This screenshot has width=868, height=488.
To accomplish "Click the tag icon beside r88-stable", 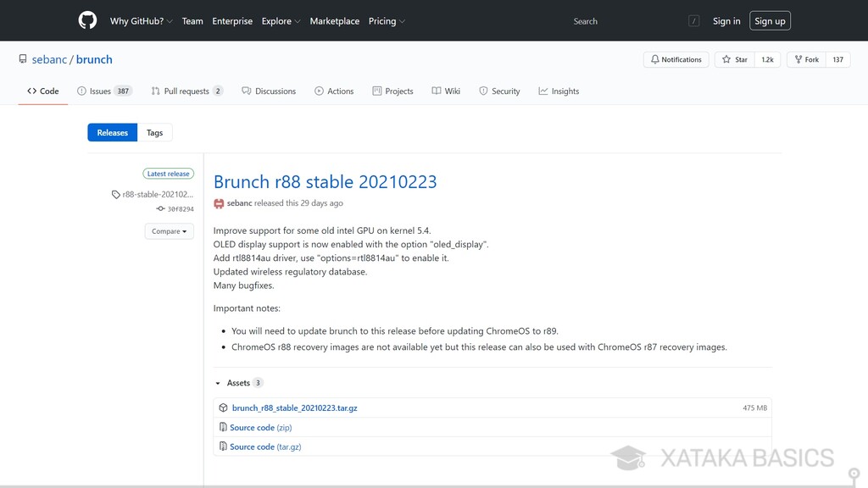I will 115,194.
